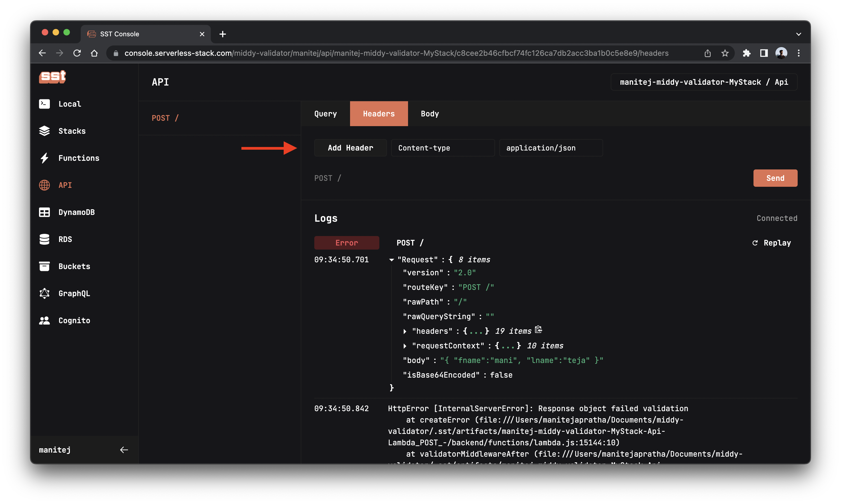Viewport: 841px width, 504px height.
Task: Click the API globe icon
Action: coord(46,185)
